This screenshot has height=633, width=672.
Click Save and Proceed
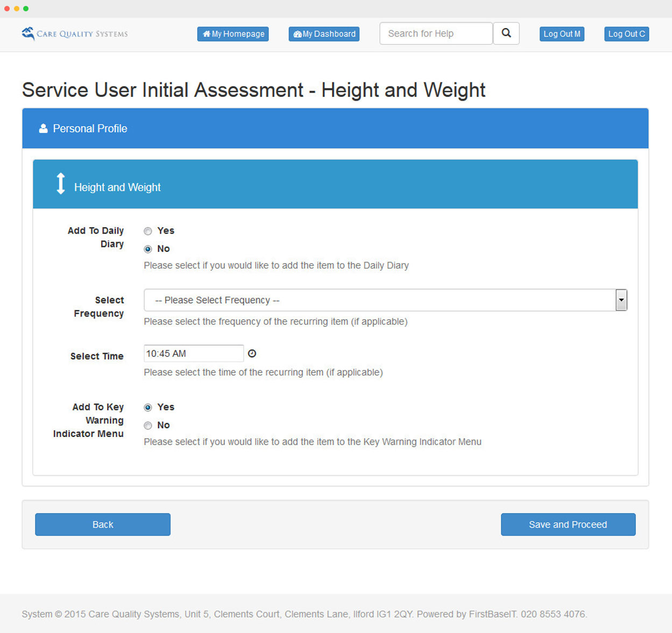[x=568, y=524]
